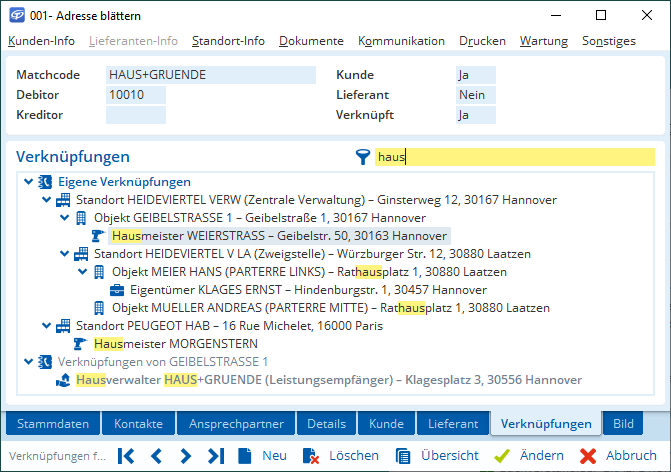Collapse Objekt MEIER HANS node
Screen dimensions: 671x472
82,272
